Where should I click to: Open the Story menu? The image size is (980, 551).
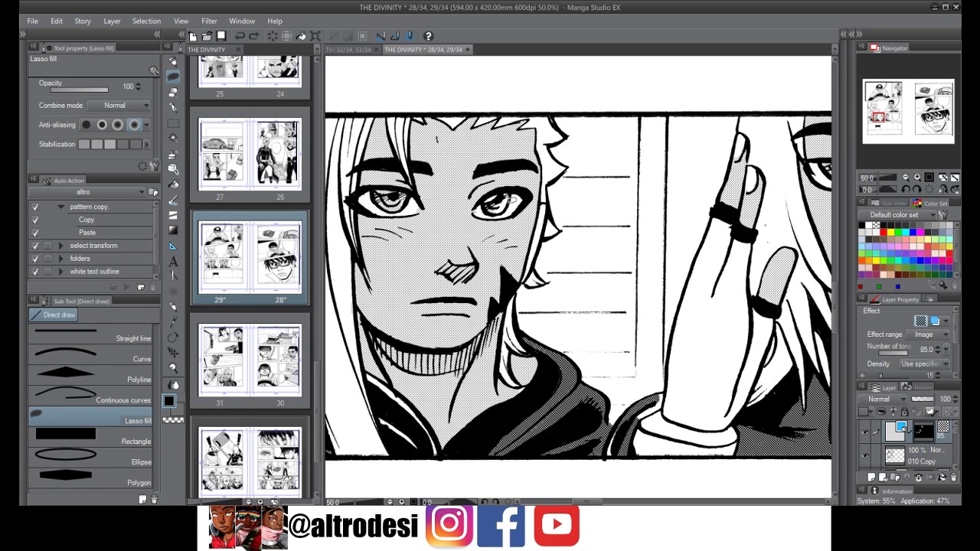pos(83,21)
